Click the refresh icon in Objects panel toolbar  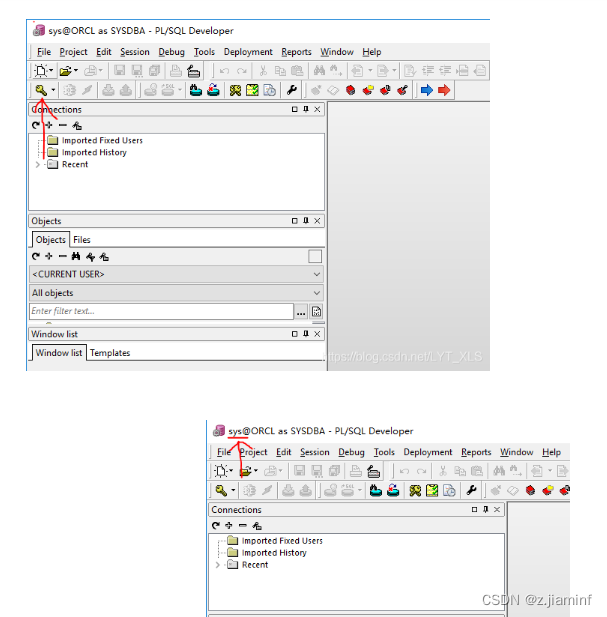[36, 257]
